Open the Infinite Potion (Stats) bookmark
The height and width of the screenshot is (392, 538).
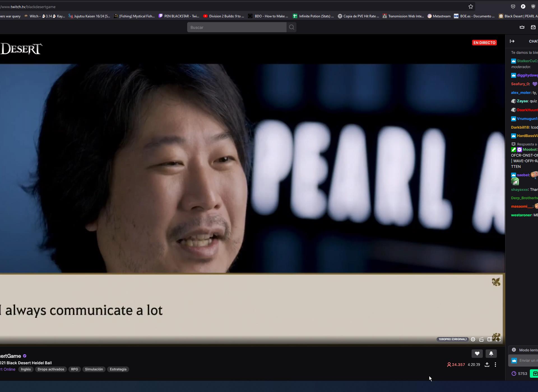(313, 16)
